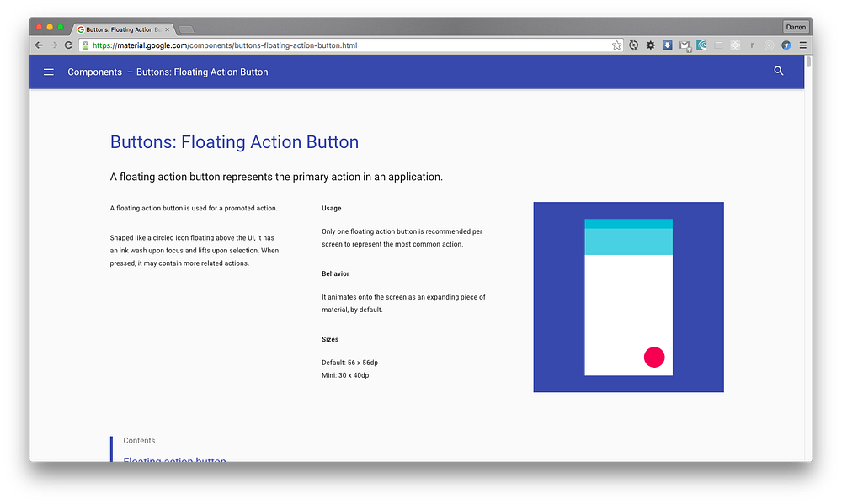Click the grayed window extension icon

(718, 45)
